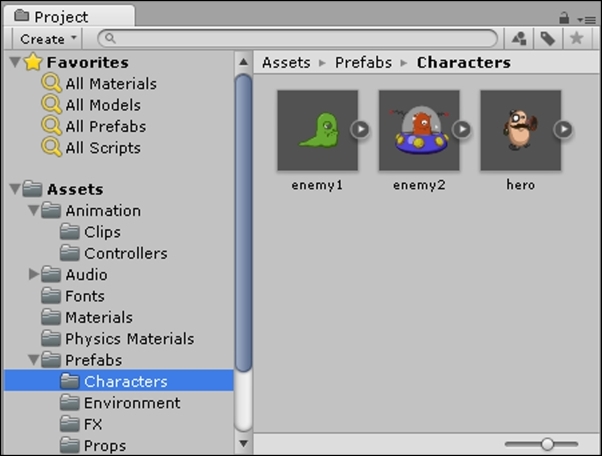Viewport: 602px width, 456px height.
Task: Save search with the star icon
Action: pos(576,38)
